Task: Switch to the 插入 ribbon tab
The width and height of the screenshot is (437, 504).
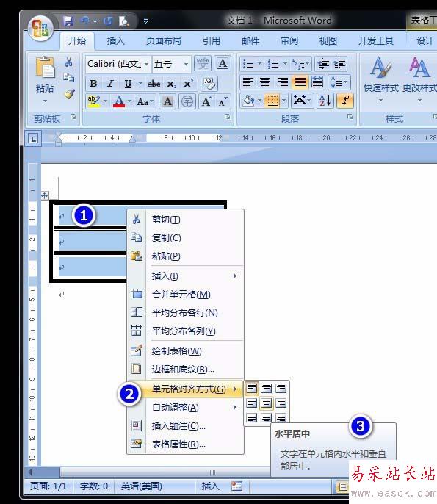Action: 116,41
